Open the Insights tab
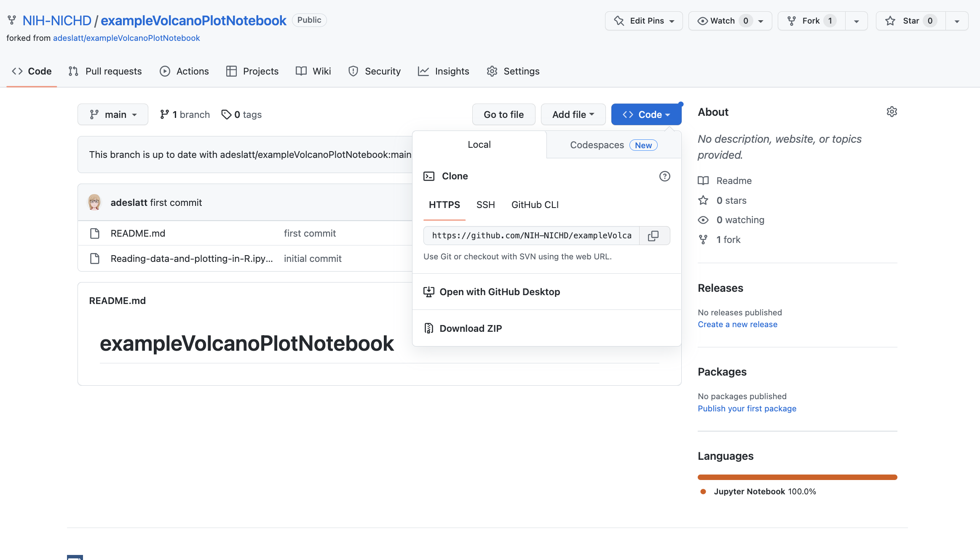The width and height of the screenshot is (980, 560). 444,71
